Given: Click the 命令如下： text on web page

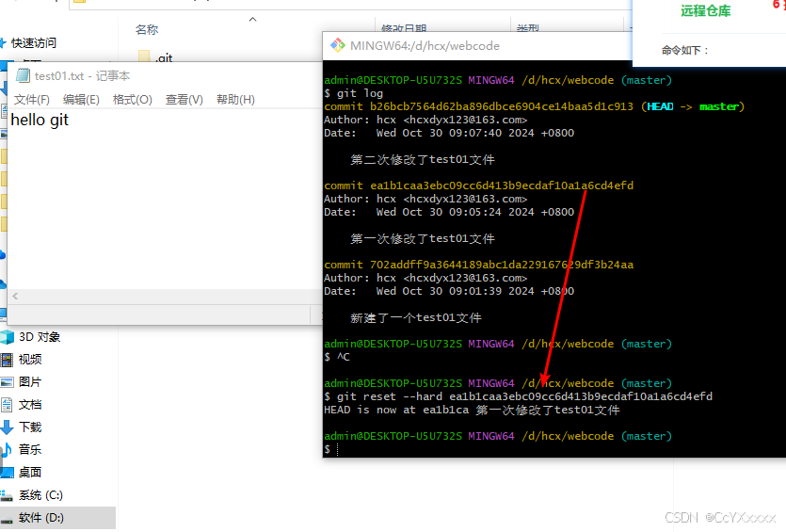Looking at the screenshot, I should pos(685,50).
